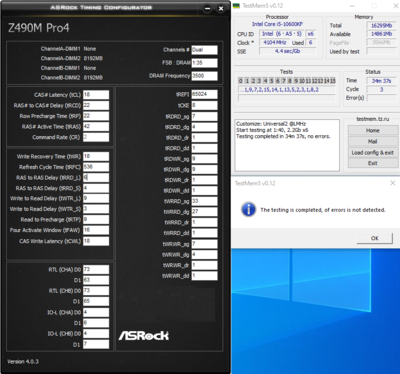The height and width of the screenshot is (374, 400).
Task: Click the tWTR_S field
Action: pyautogui.click(x=96, y=209)
